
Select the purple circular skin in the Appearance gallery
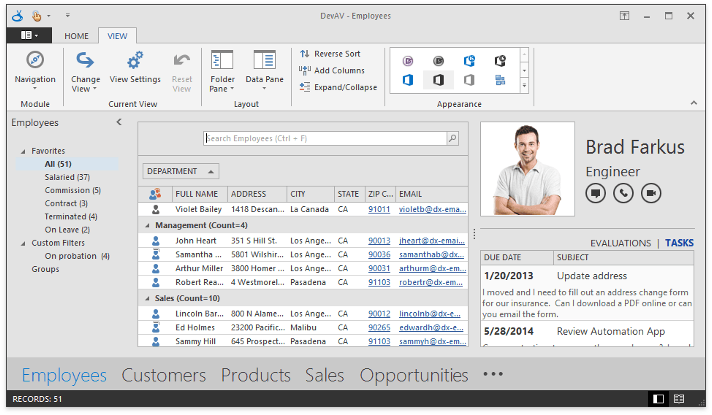pos(408,61)
